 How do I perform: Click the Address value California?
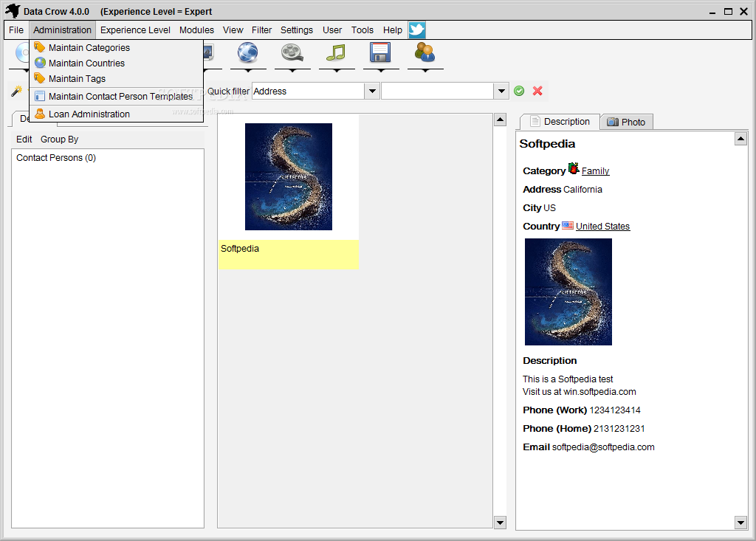click(x=583, y=190)
